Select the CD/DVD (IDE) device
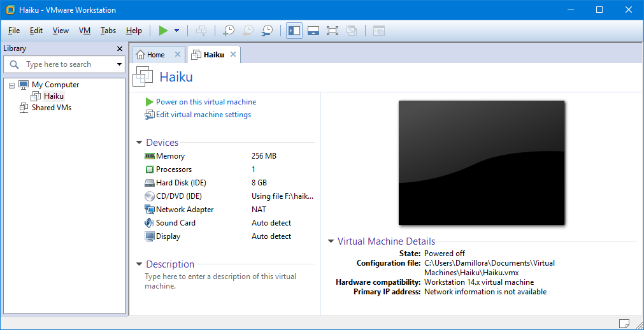This screenshot has width=644, height=330. click(178, 196)
